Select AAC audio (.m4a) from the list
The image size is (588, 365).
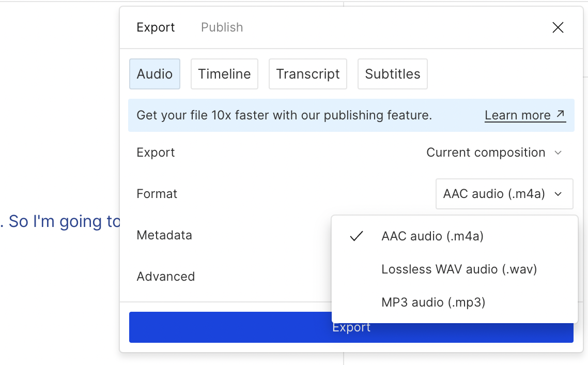pyautogui.click(x=432, y=236)
